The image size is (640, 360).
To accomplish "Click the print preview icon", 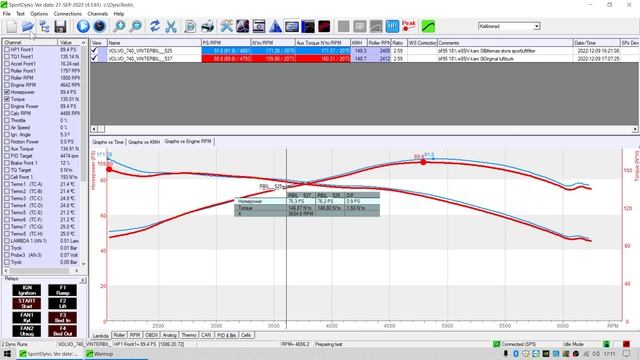I will pyautogui.click(x=190, y=27).
